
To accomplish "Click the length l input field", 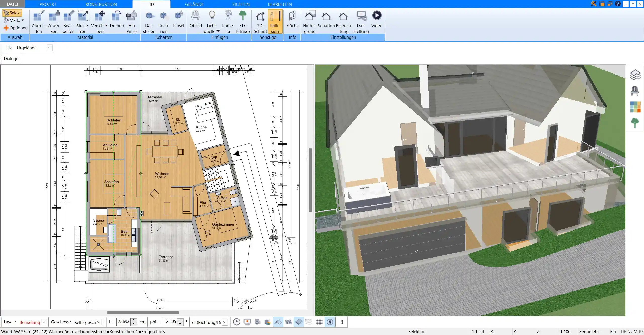I will click(124, 322).
